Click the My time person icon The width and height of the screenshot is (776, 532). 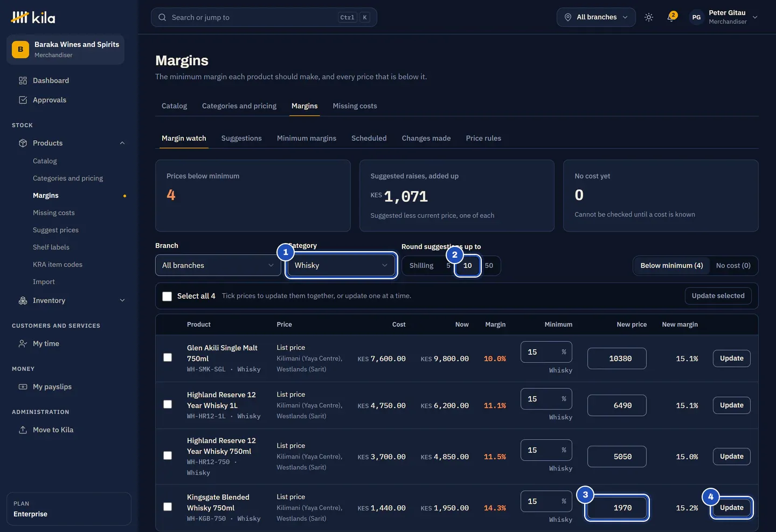(23, 343)
